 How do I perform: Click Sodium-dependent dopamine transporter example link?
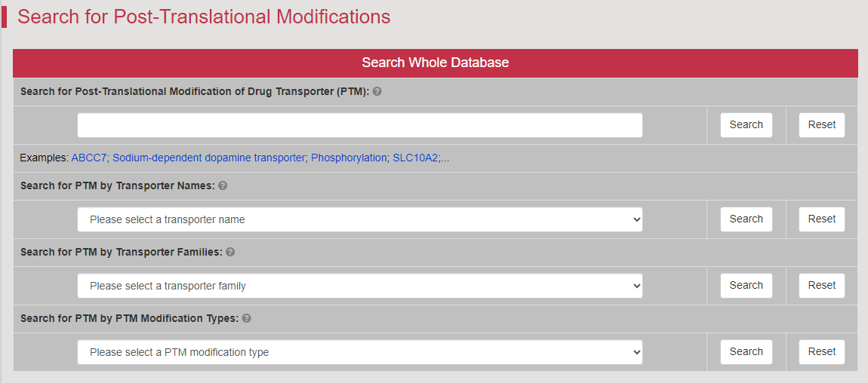click(x=209, y=158)
